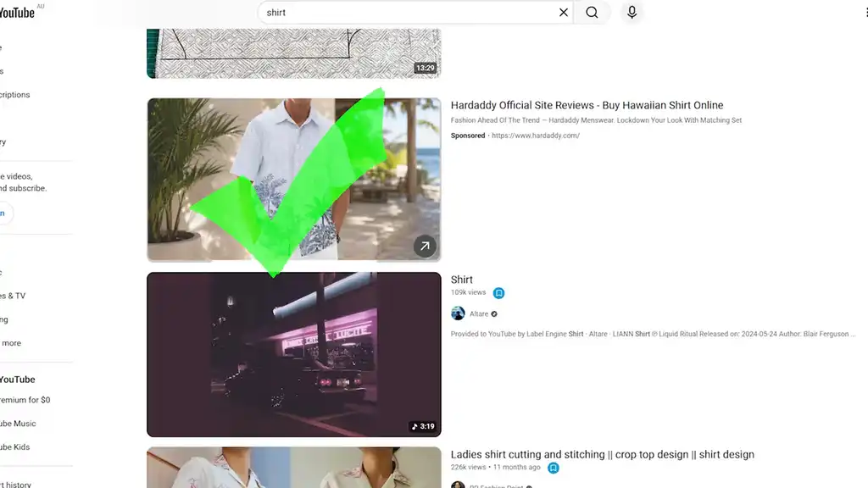This screenshot has width=868, height=488.
Task: Open the Altare channel name
Action: 479,313
